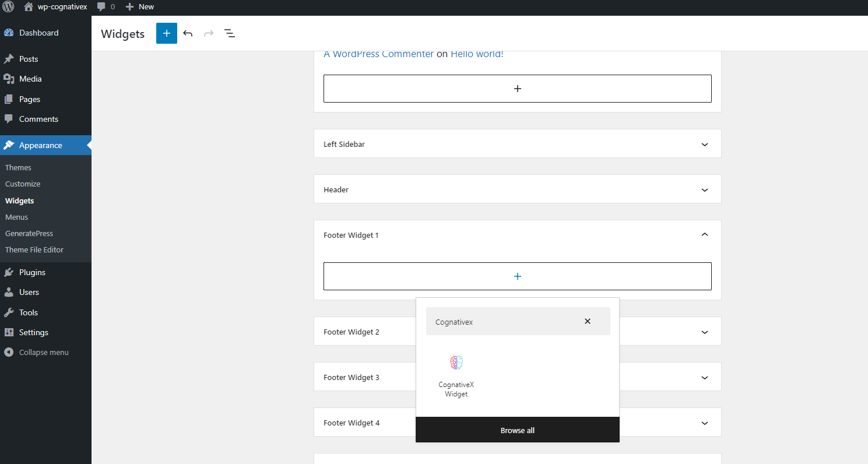868x464 pixels.
Task: Expand the Footer Widget 4 area
Action: (x=705, y=423)
